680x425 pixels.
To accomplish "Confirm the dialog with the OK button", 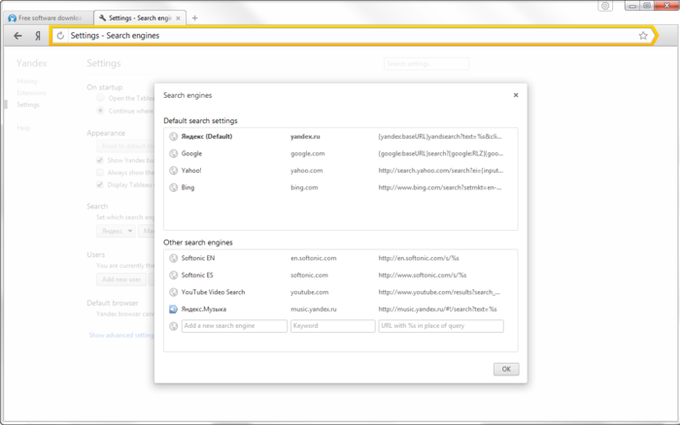I will [506, 369].
